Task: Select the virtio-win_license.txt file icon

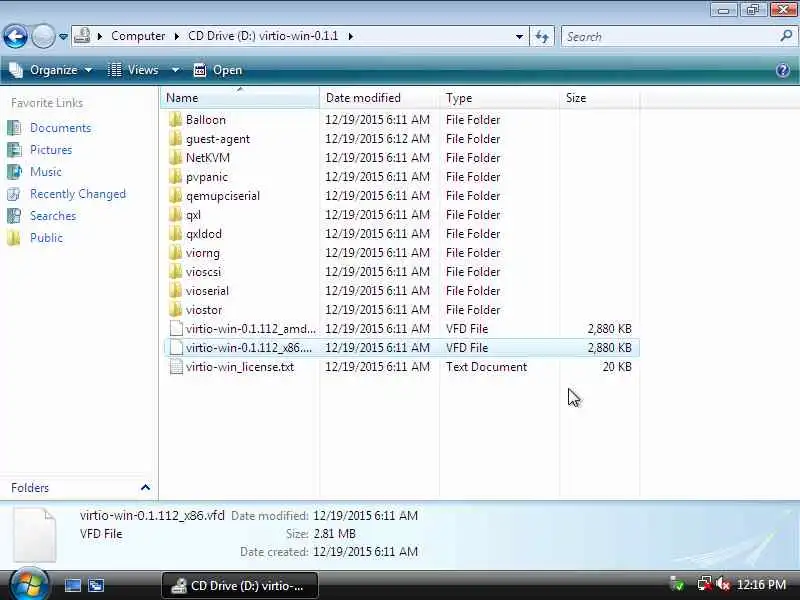Action: point(176,367)
